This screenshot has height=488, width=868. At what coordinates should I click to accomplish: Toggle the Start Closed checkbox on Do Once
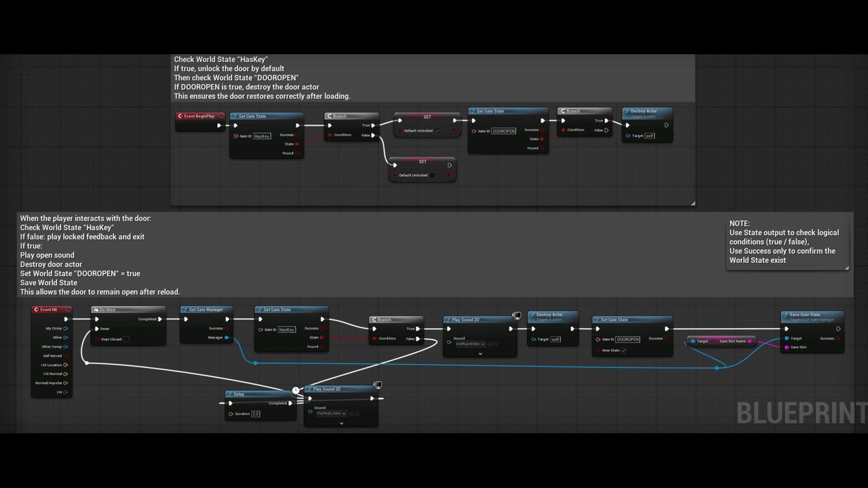pos(126,340)
